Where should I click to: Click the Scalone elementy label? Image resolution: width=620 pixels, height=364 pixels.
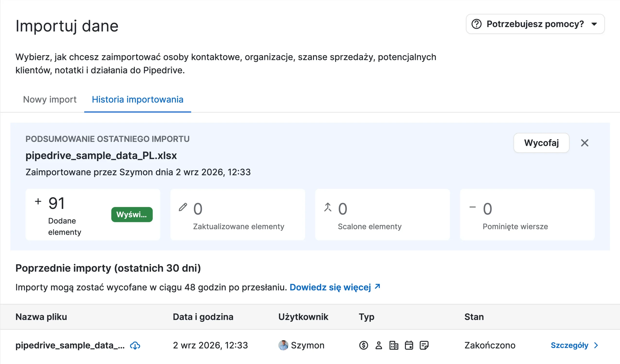point(370,226)
